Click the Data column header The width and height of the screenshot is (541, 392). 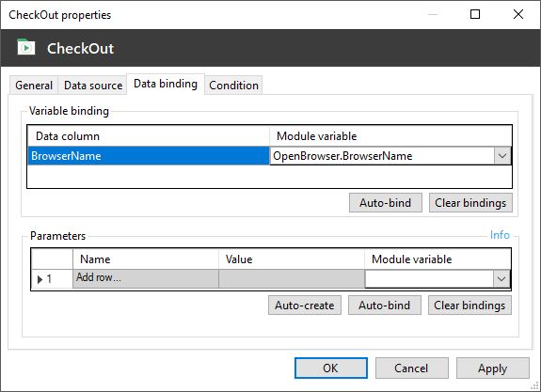click(x=149, y=136)
